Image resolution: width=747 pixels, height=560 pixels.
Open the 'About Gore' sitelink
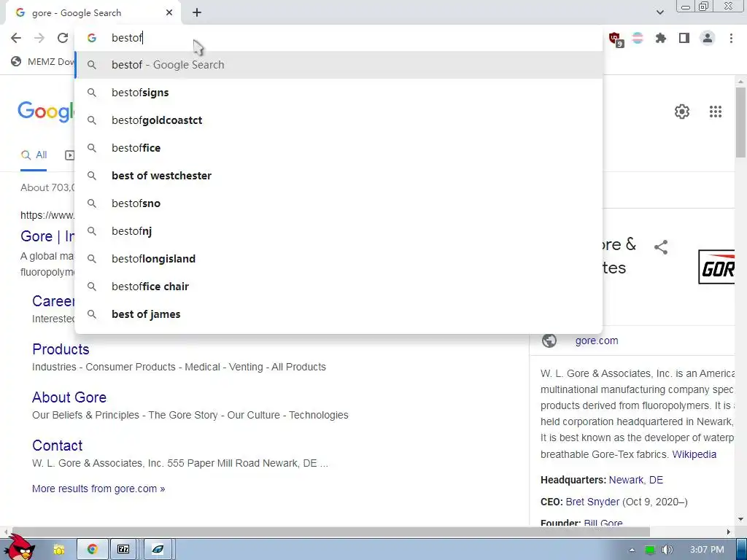[69, 397]
